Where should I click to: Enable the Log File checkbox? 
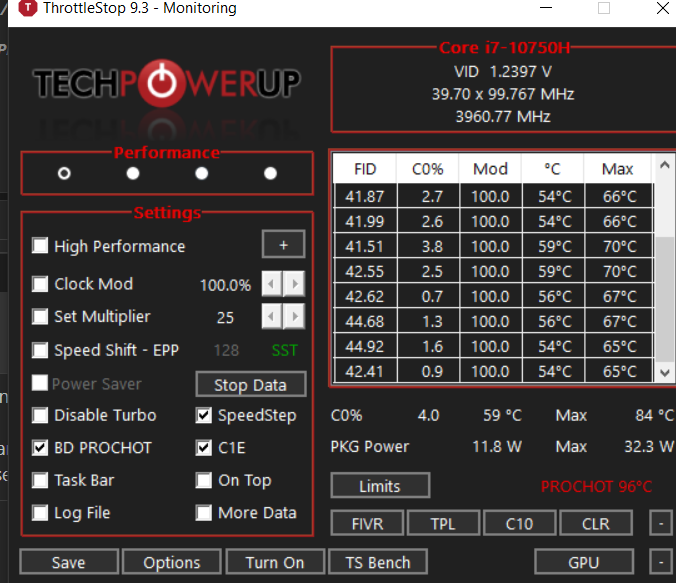(40, 513)
